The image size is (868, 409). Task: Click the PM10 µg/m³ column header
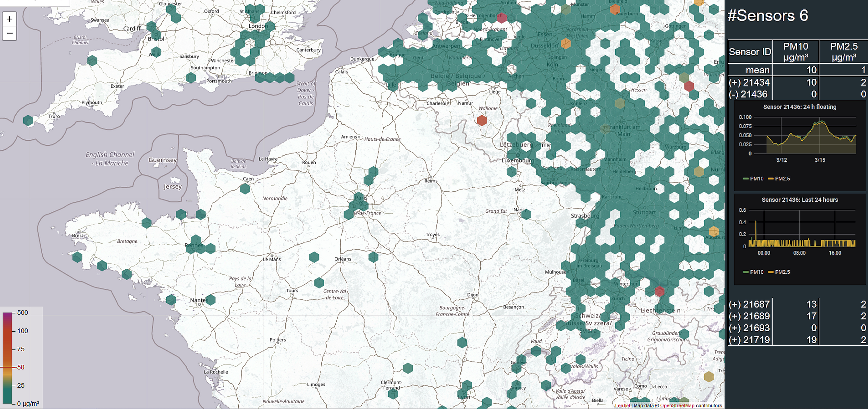tap(795, 51)
